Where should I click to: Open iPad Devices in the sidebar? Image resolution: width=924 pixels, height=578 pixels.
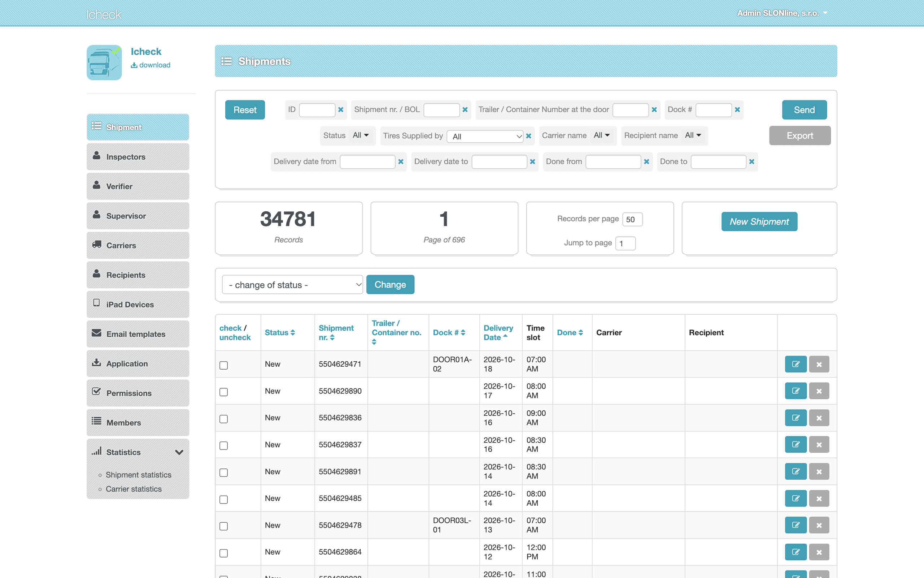[138, 304]
